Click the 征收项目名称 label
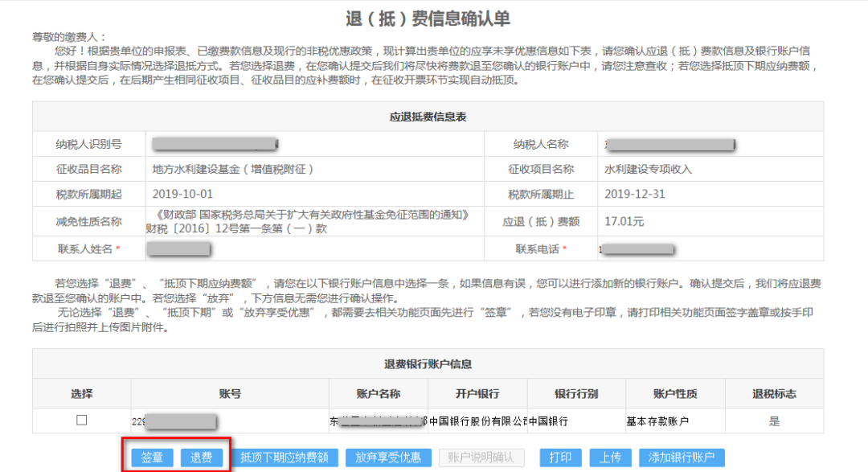The height and width of the screenshot is (472, 868). pyautogui.click(x=541, y=169)
